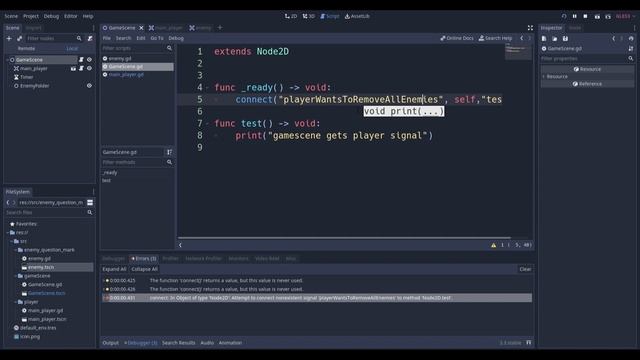Screen dimensions: 640x360
Task: Toggle distraction-free mode expand icon
Action: click(530, 28)
